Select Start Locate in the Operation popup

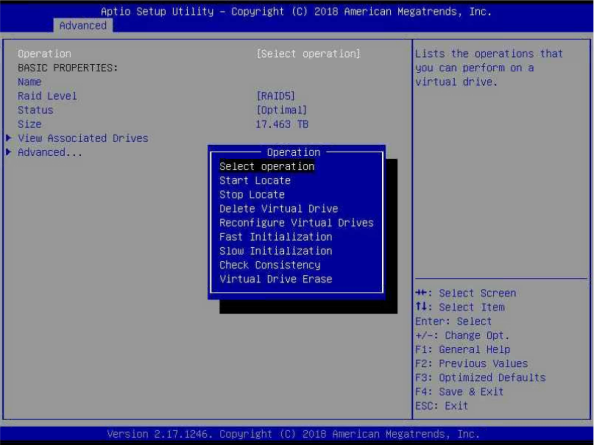point(255,181)
